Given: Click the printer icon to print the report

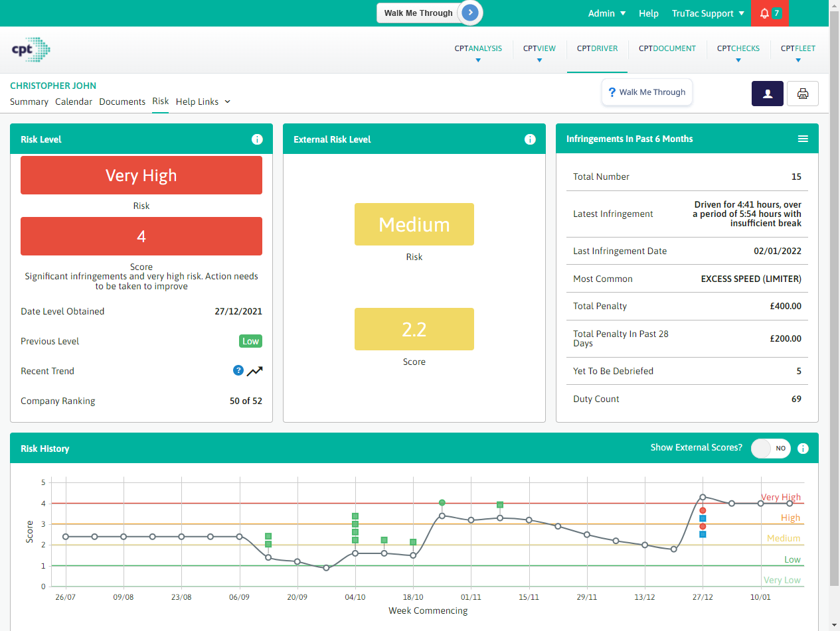Looking at the screenshot, I should 802,93.
